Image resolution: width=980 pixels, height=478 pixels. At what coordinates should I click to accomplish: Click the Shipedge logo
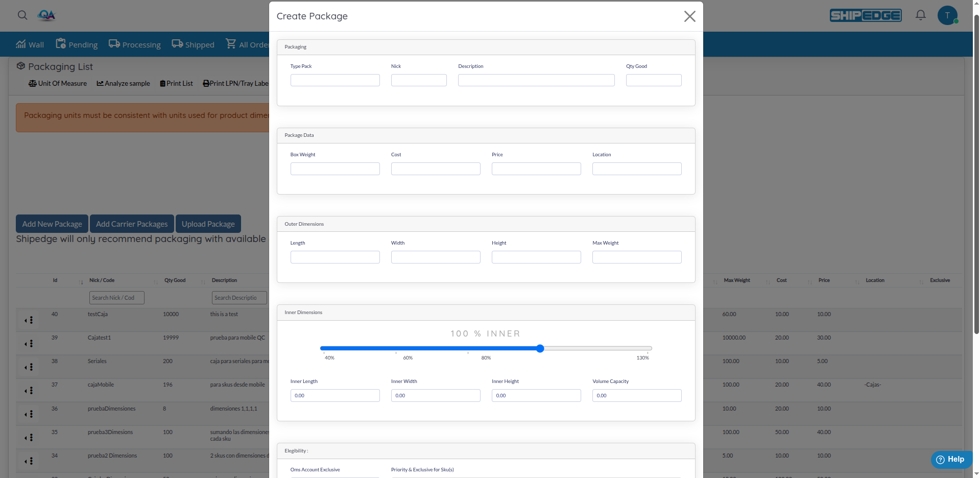click(x=865, y=15)
